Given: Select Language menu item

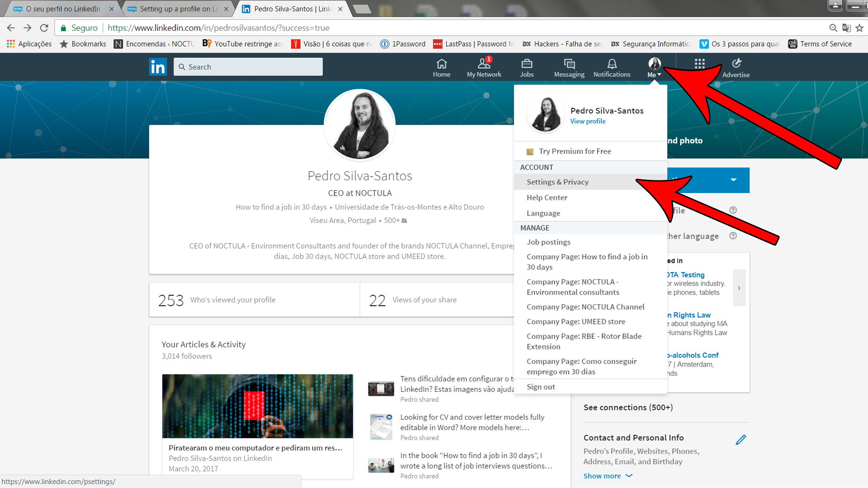Looking at the screenshot, I should click(x=590, y=213).
